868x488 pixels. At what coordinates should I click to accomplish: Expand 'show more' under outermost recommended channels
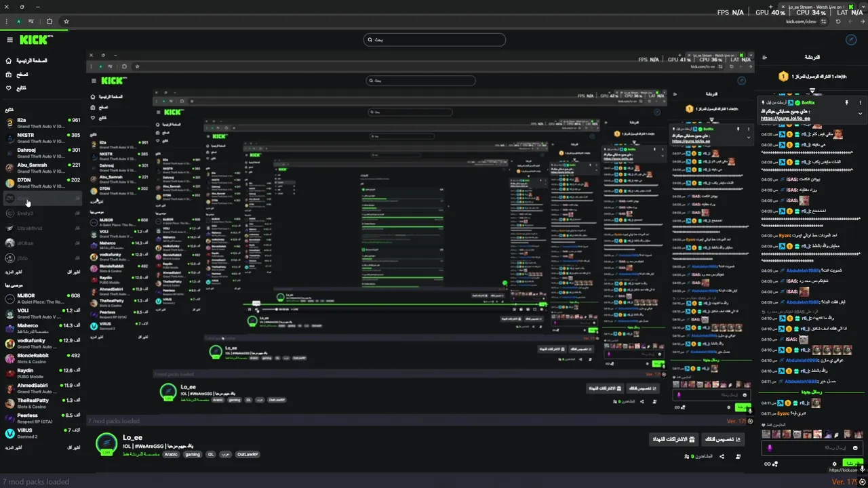[x=14, y=447]
